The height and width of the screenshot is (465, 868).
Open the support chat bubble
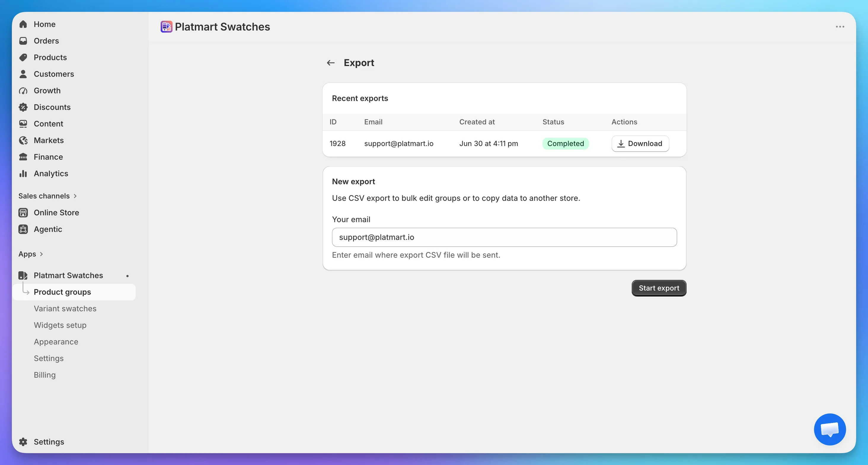pos(829,429)
